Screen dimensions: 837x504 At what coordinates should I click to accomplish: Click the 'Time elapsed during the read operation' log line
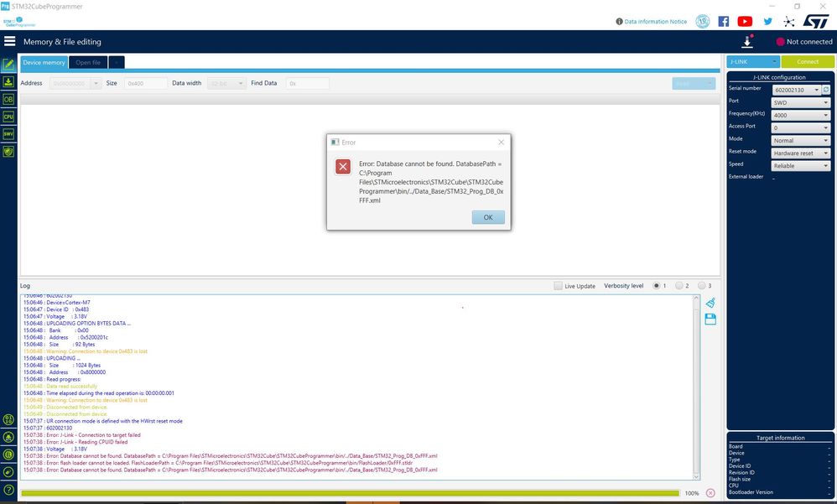click(x=99, y=393)
